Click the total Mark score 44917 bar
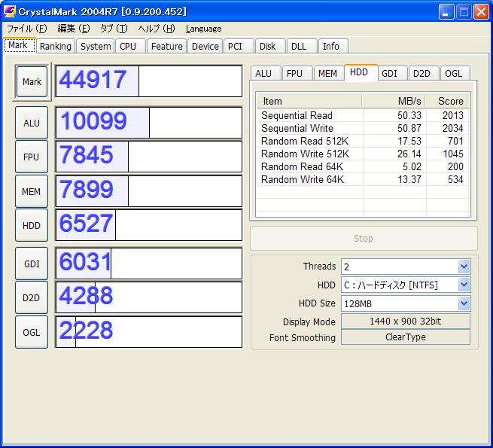 coord(149,81)
